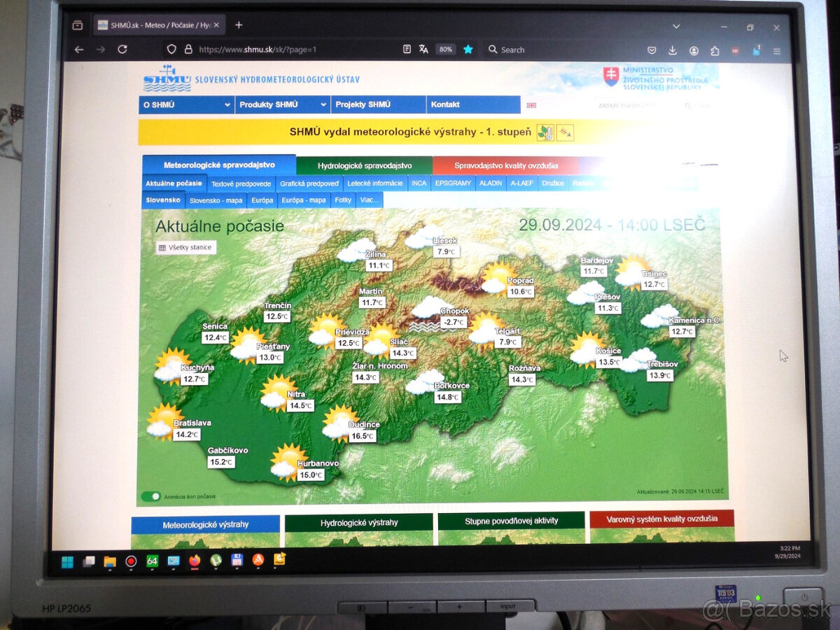
Task: Open the Windows Start menu
Action: pyautogui.click(x=67, y=561)
